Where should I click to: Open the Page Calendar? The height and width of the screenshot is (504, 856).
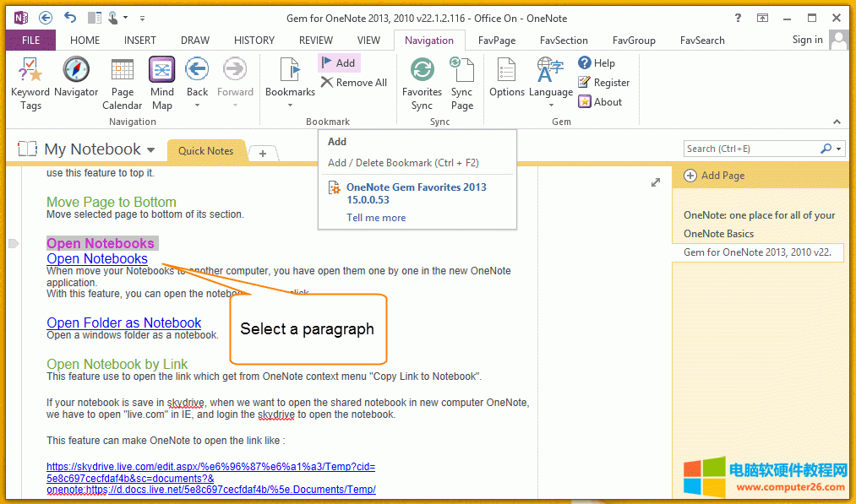(x=123, y=83)
